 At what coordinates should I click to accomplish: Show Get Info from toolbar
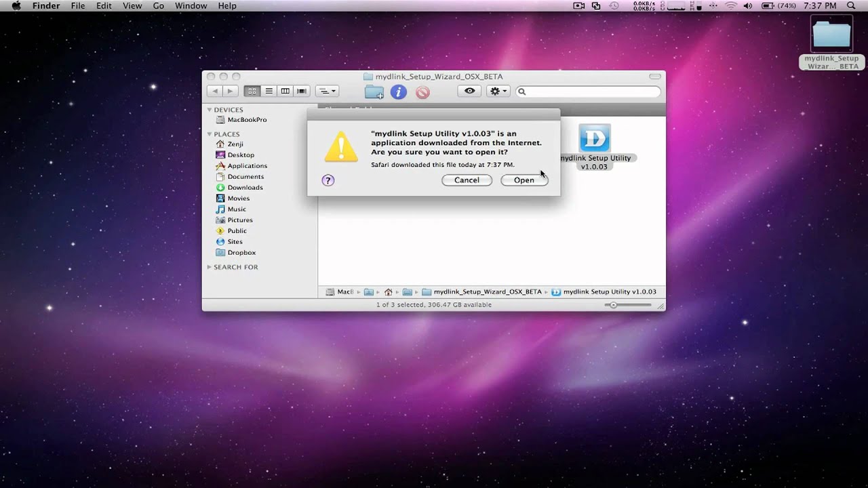(x=399, y=91)
